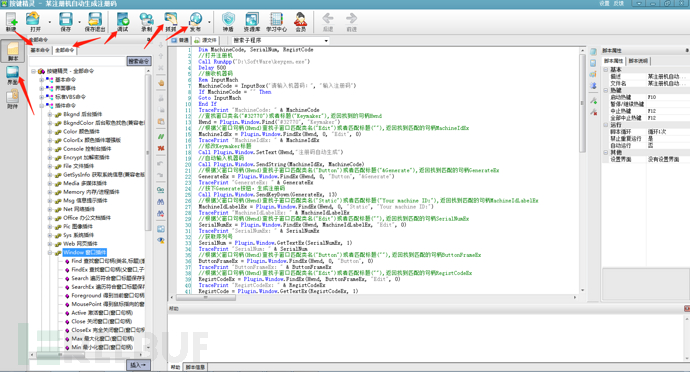Switch to the 源文件 editor tab

206,40
